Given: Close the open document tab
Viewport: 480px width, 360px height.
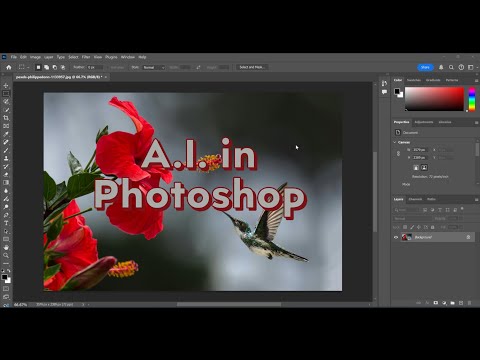Looking at the screenshot, I should 106,77.
